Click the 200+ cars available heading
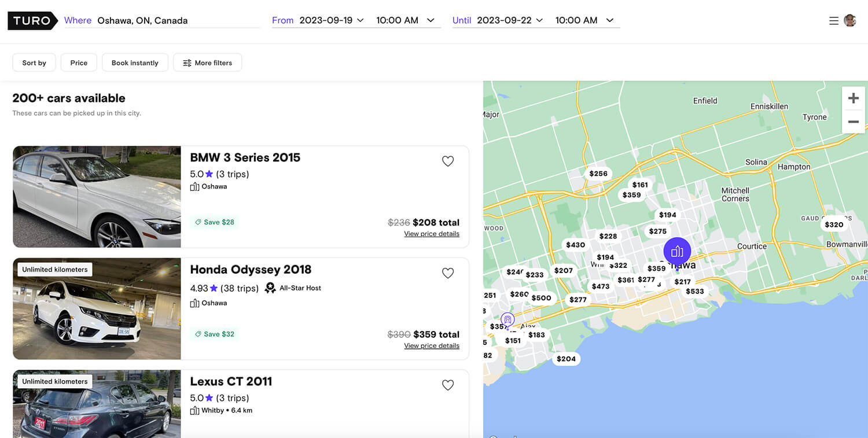Image resolution: width=868 pixels, height=438 pixels. pyautogui.click(x=69, y=98)
